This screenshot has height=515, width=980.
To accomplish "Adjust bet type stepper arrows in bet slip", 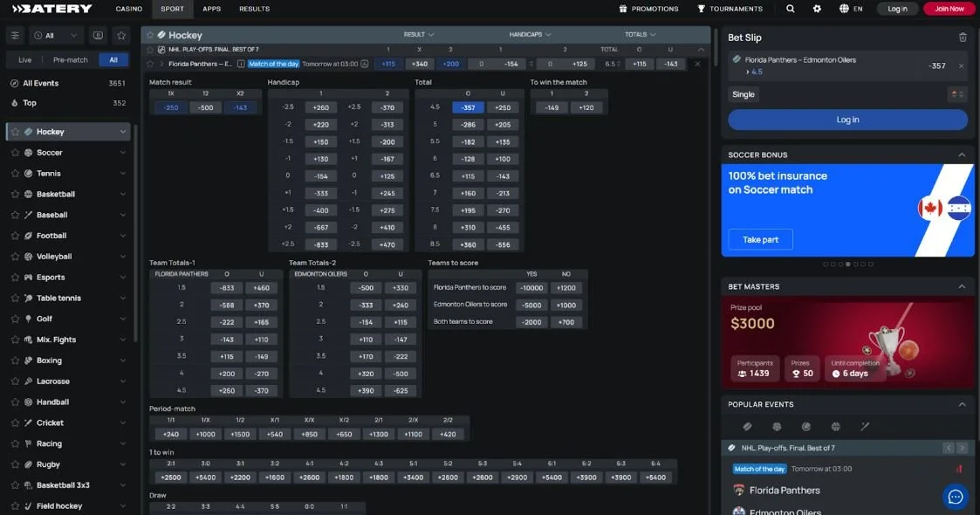I will point(957,94).
